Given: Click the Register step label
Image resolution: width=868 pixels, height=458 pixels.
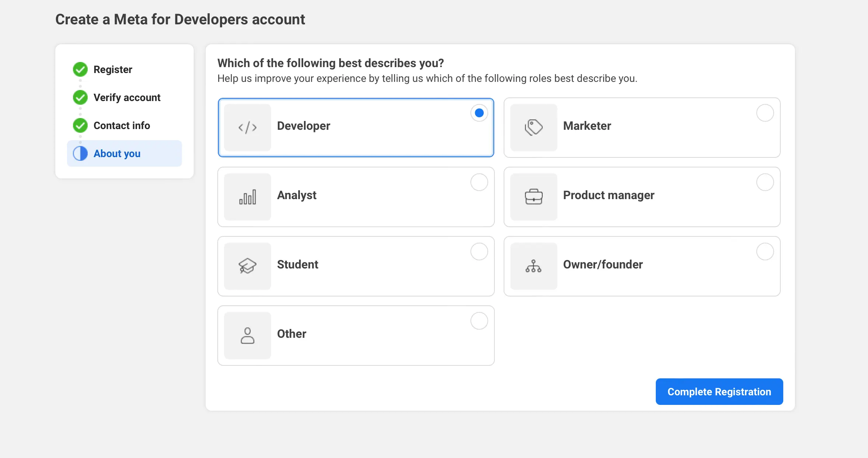Looking at the screenshot, I should click(x=113, y=69).
